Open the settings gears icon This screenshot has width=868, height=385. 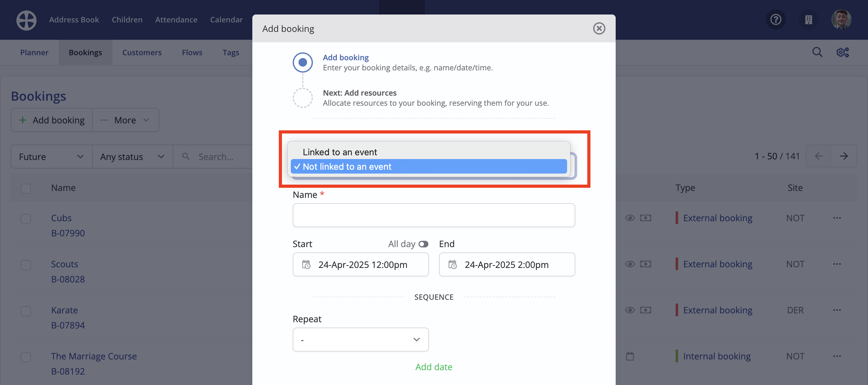(842, 52)
